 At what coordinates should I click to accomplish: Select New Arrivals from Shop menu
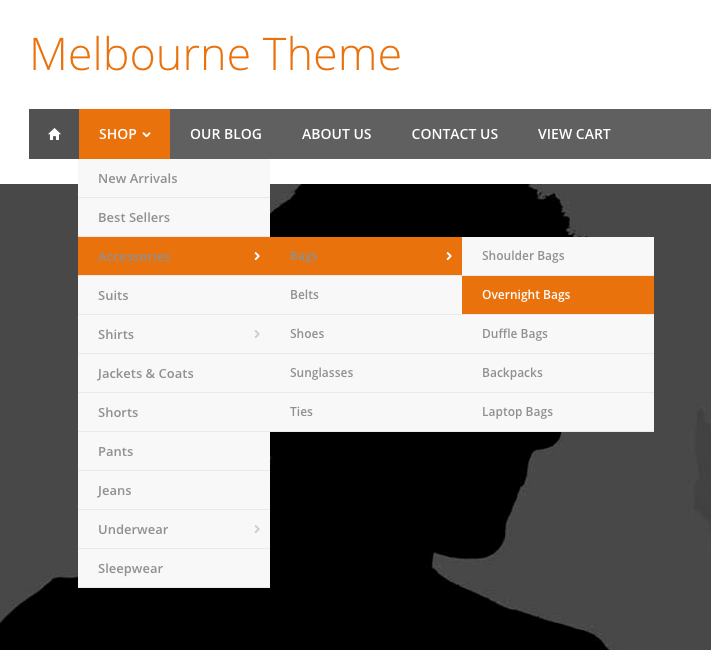click(138, 178)
